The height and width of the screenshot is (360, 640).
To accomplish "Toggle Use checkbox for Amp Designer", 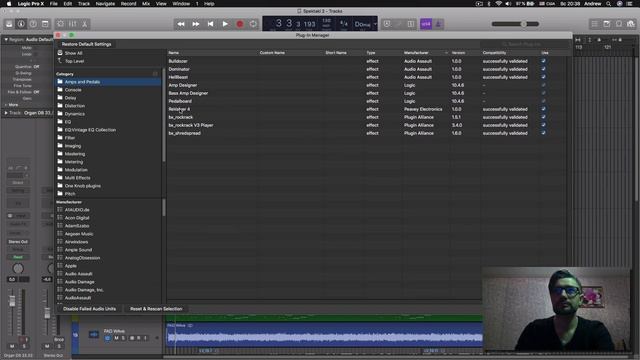I will [543, 85].
